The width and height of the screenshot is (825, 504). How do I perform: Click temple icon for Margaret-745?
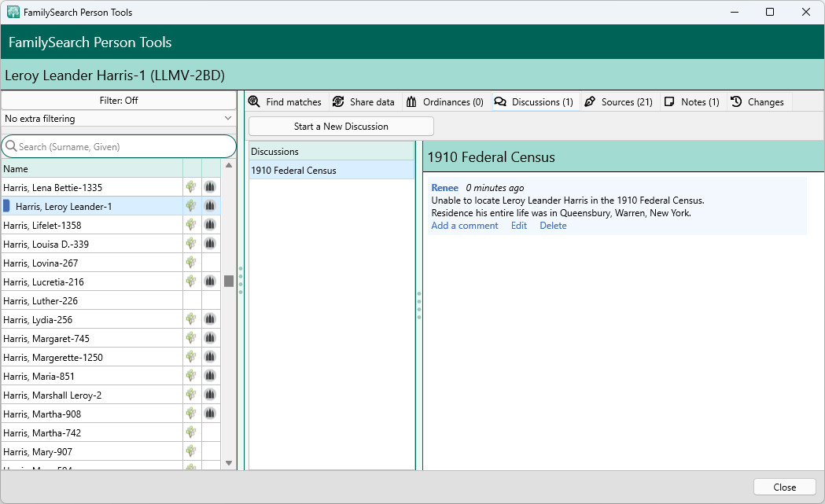210,338
